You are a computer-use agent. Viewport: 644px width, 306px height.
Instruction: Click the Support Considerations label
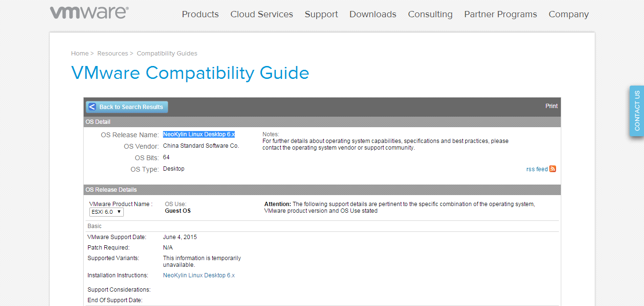pos(119,290)
